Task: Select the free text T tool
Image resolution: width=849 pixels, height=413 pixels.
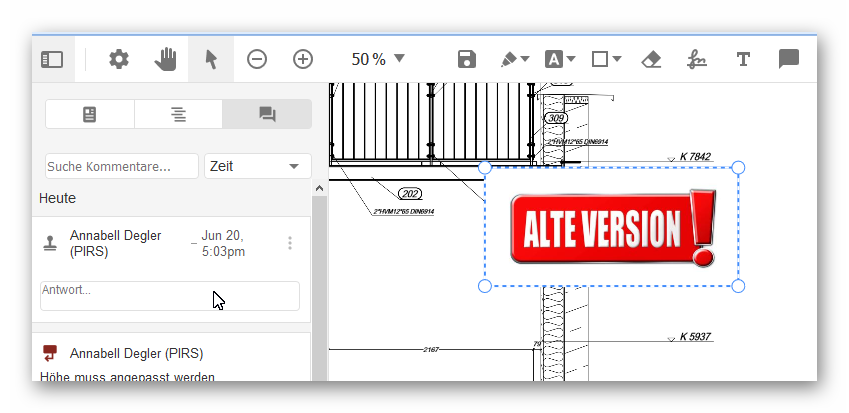Action: pyautogui.click(x=743, y=60)
